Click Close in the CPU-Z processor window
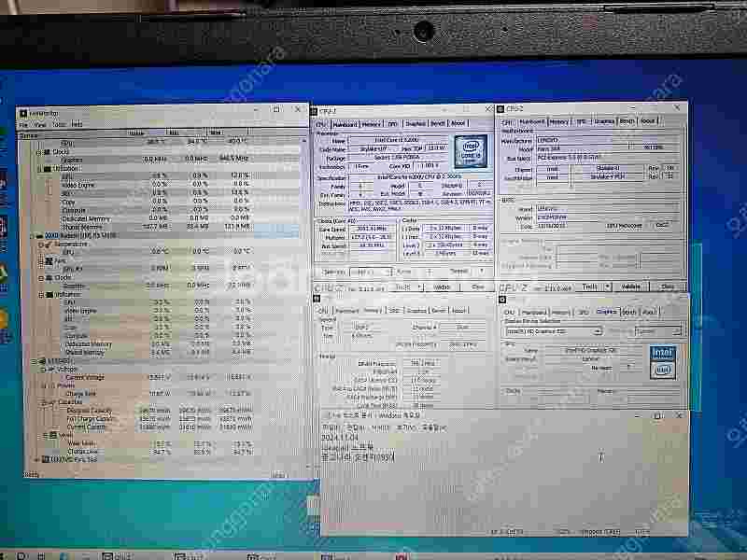747x560 pixels. [x=478, y=287]
